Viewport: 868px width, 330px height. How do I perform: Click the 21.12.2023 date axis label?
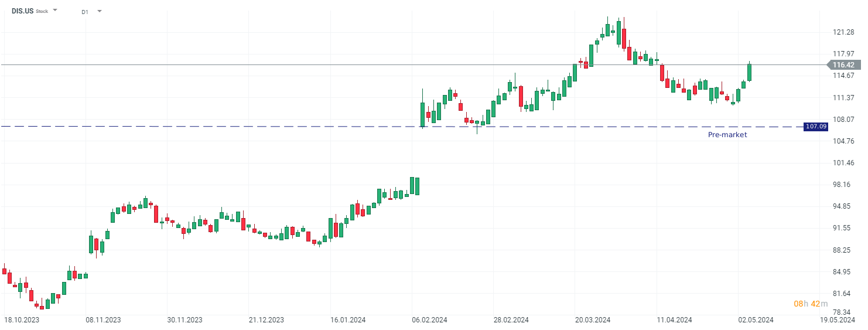tap(266, 320)
